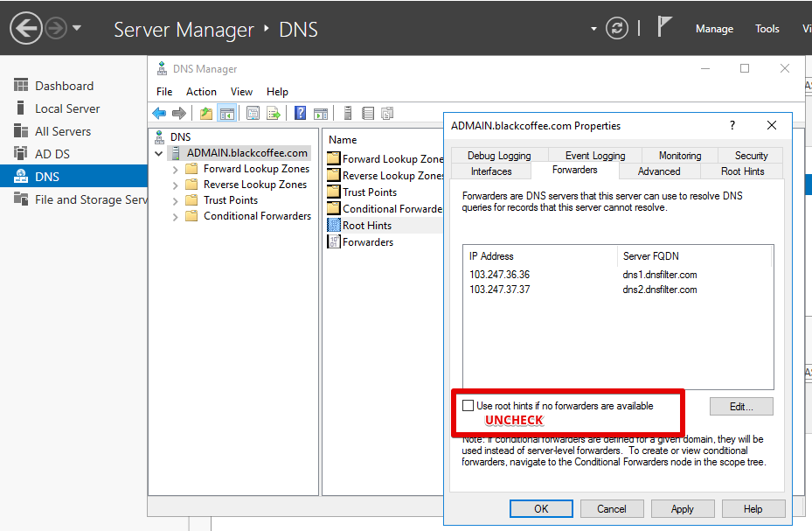Open the navigation history dropdown arrow
Viewport: 812px width, 531px height.
click(x=77, y=28)
